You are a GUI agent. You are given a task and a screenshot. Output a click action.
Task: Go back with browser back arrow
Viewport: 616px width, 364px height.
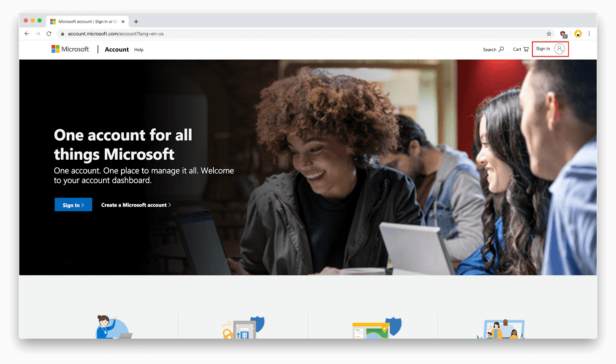pos(27,34)
